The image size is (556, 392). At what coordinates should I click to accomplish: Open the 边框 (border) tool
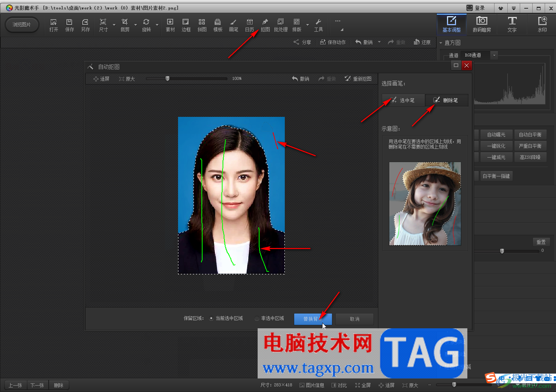186,25
